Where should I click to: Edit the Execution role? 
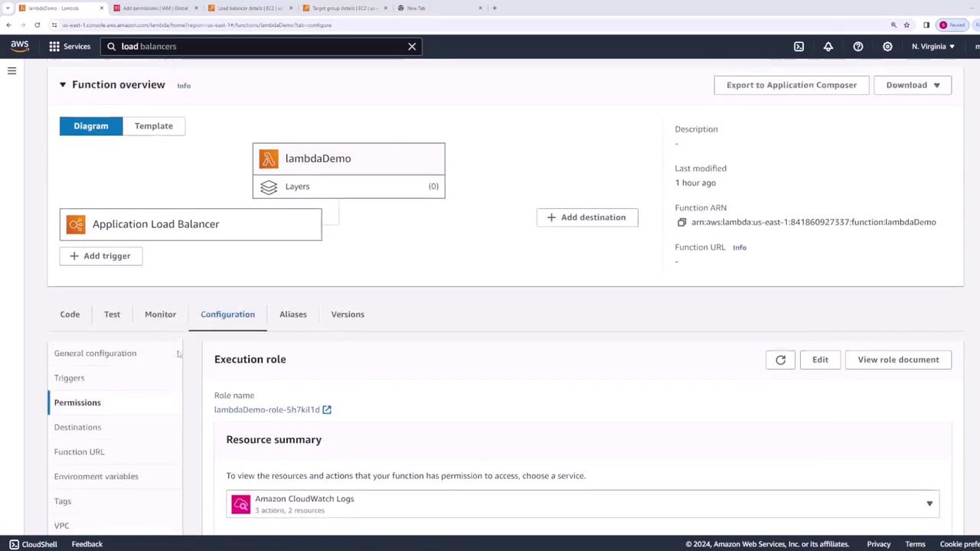point(820,360)
